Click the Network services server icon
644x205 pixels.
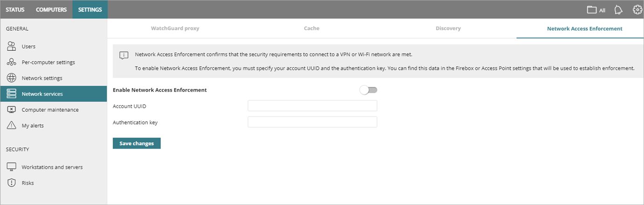(x=12, y=94)
